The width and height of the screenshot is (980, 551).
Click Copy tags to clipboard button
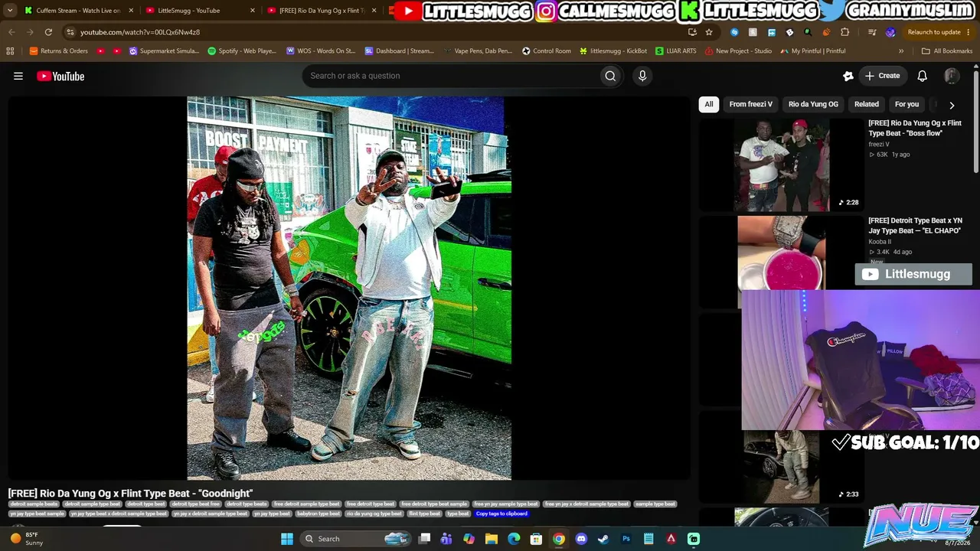click(501, 514)
